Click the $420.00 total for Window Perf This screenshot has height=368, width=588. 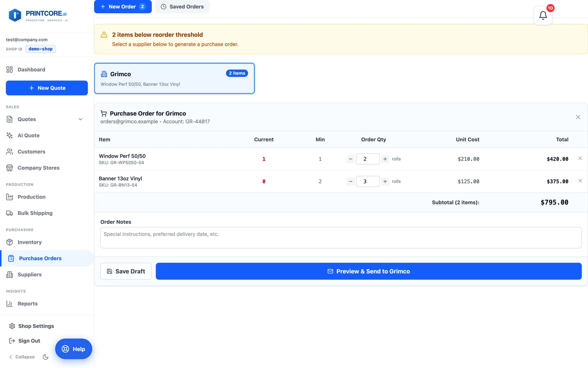[557, 159]
